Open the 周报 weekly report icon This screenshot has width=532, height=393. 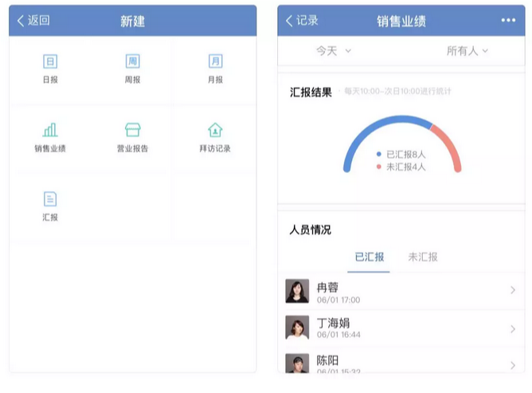tap(133, 61)
